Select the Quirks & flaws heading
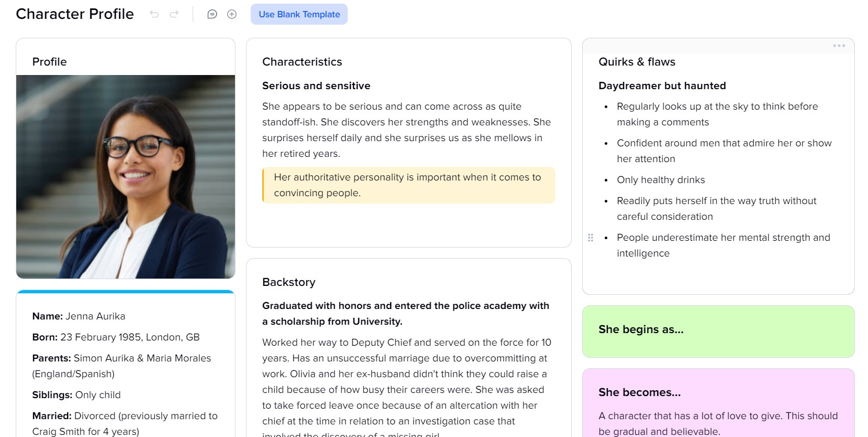Image resolution: width=868 pixels, height=437 pixels. [637, 62]
